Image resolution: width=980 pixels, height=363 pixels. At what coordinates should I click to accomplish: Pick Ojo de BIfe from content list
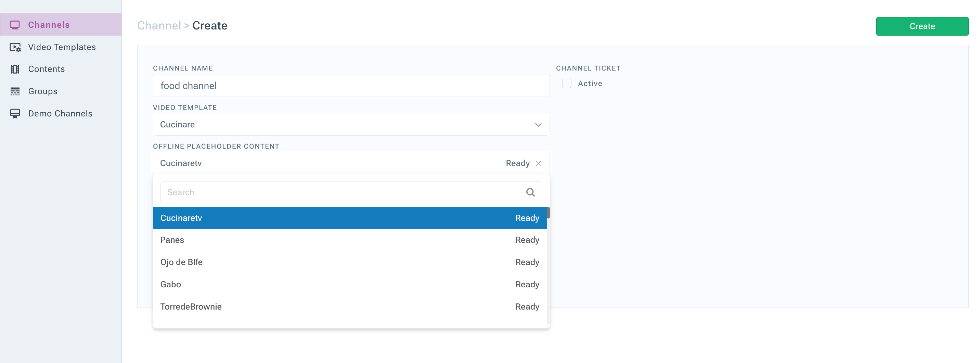pos(350,262)
